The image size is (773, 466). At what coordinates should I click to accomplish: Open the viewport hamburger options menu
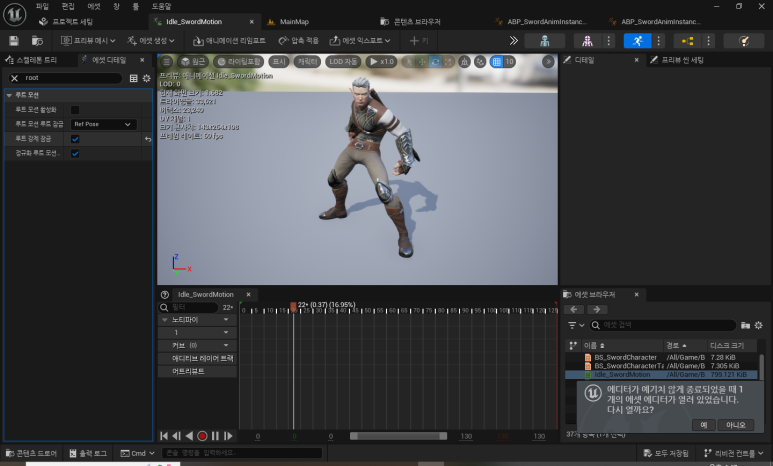pyautogui.click(x=167, y=62)
